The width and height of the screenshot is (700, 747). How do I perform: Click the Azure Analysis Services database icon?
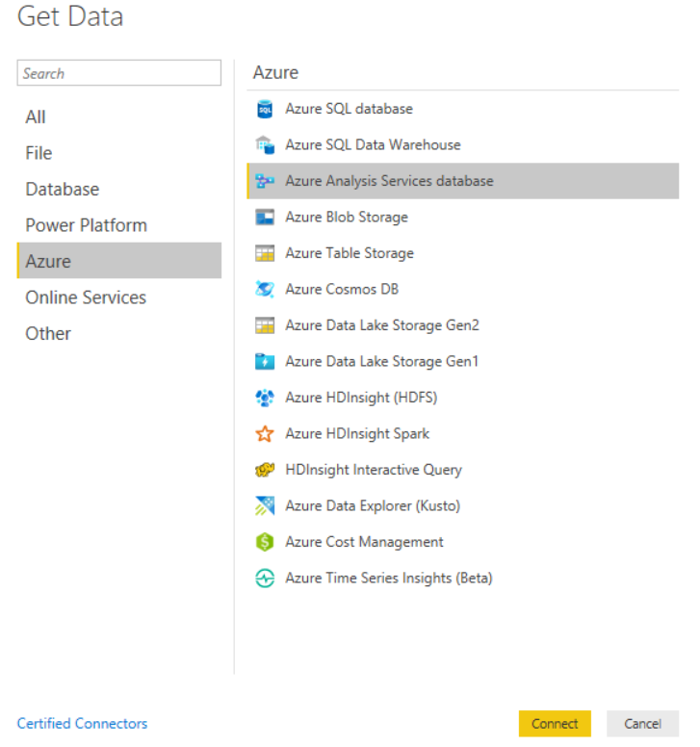pyautogui.click(x=265, y=181)
